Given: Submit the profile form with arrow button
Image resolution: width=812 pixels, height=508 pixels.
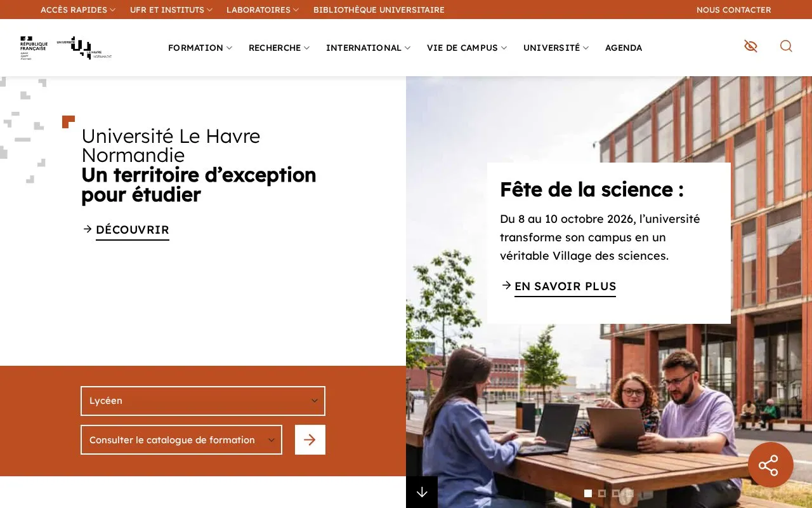Looking at the screenshot, I should pyautogui.click(x=310, y=439).
